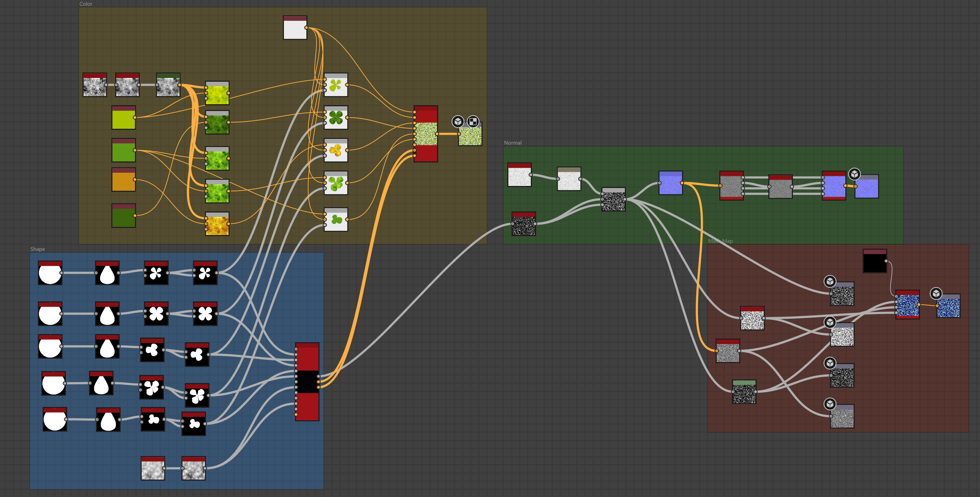Select the orange uniform color node
Screen dimensions: 980x497
124,179
